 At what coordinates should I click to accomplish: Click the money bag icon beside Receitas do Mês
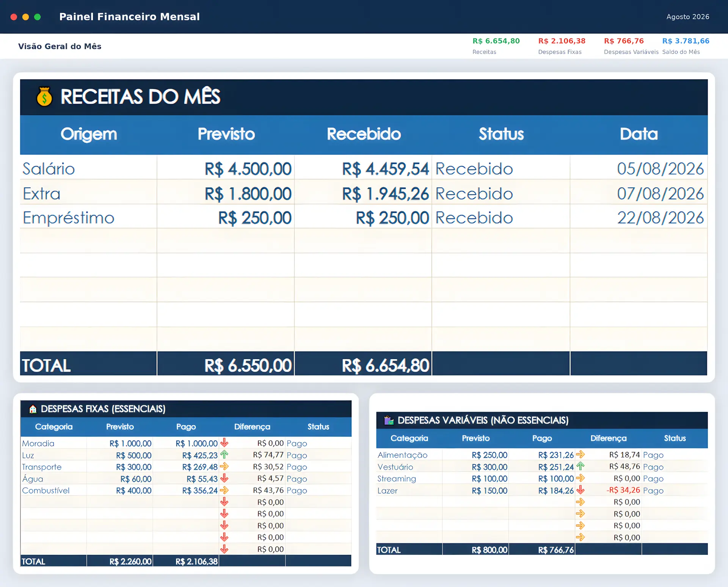tap(44, 97)
